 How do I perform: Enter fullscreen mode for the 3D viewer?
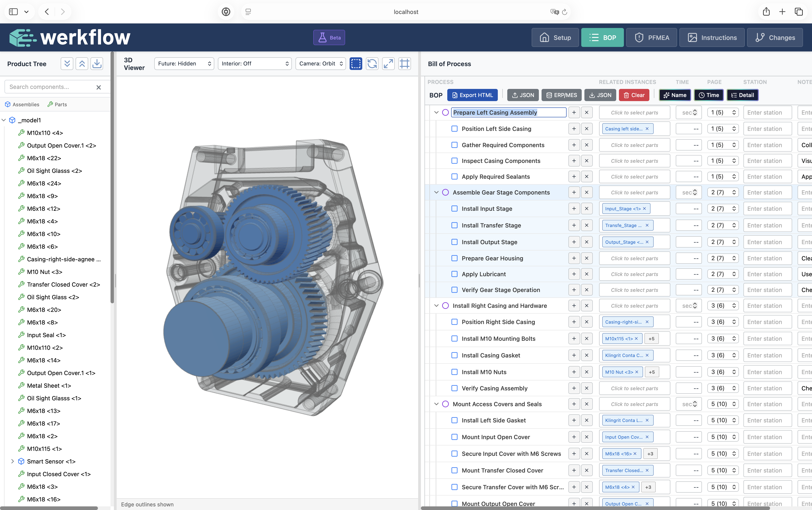click(x=388, y=63)
